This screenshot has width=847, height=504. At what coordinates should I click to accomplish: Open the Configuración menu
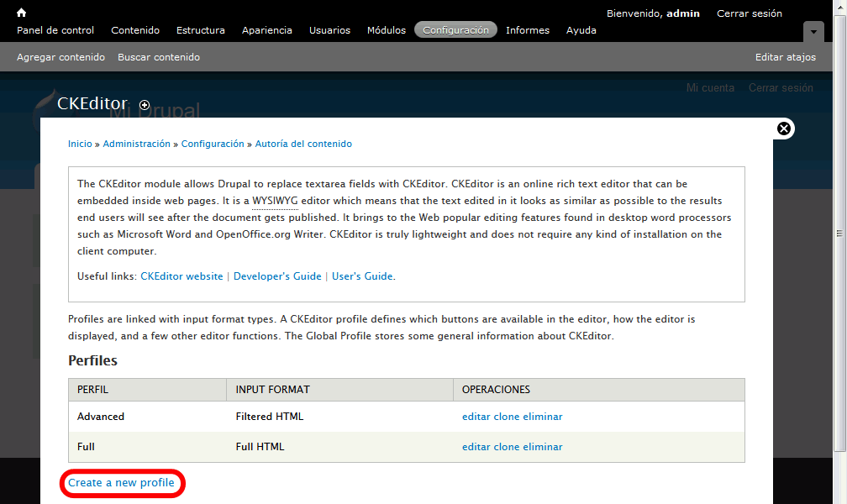[455, 30]
